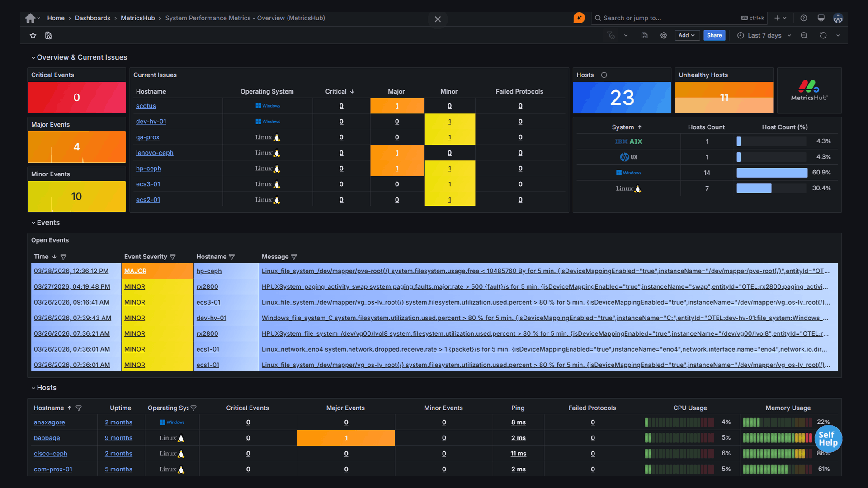Viewport: 868px width, 488px height.
Task: Toggle the Message column filter
Action: (x=294, y=257)
